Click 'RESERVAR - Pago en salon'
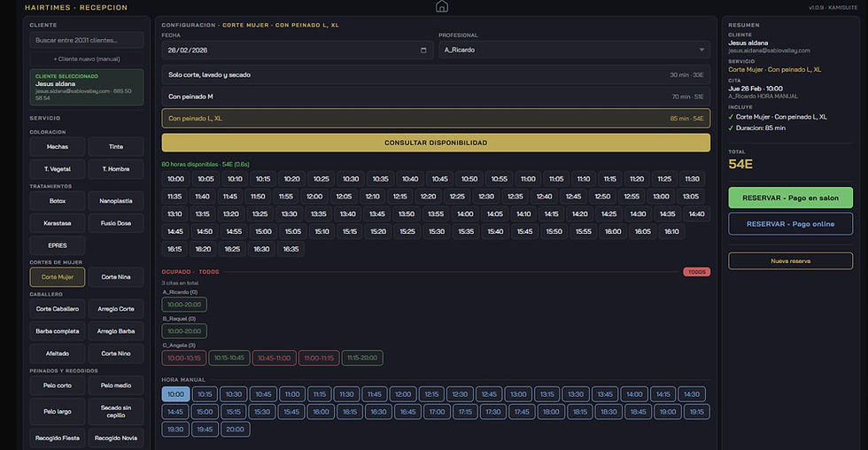 (790, 198)
